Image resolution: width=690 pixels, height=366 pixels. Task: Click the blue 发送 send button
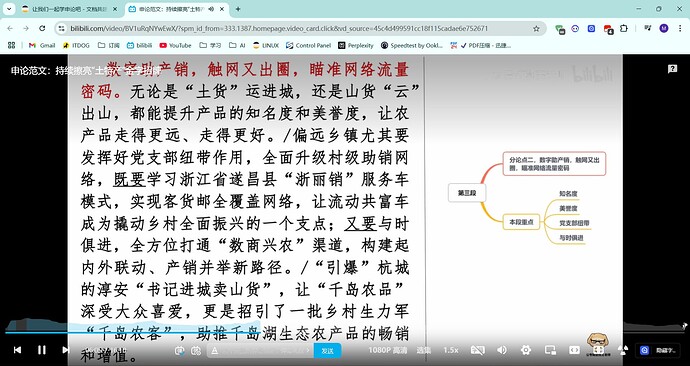point(327,351)
